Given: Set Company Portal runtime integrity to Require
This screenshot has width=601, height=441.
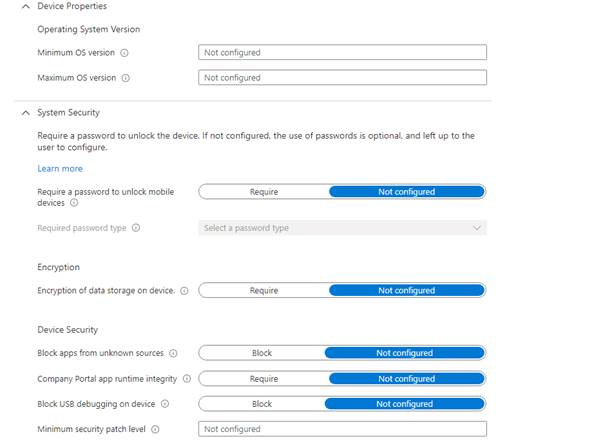Looking at the screenshot, I should pos(264,379).
